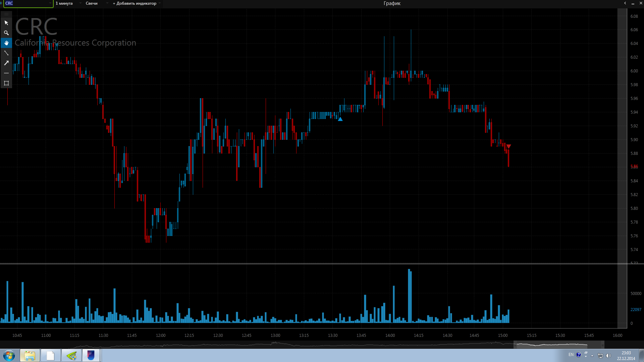This screenshot has width=644, height=362.
Task: Expand the add indicator dropdown arrow
Action: click(x=160, y=3)
